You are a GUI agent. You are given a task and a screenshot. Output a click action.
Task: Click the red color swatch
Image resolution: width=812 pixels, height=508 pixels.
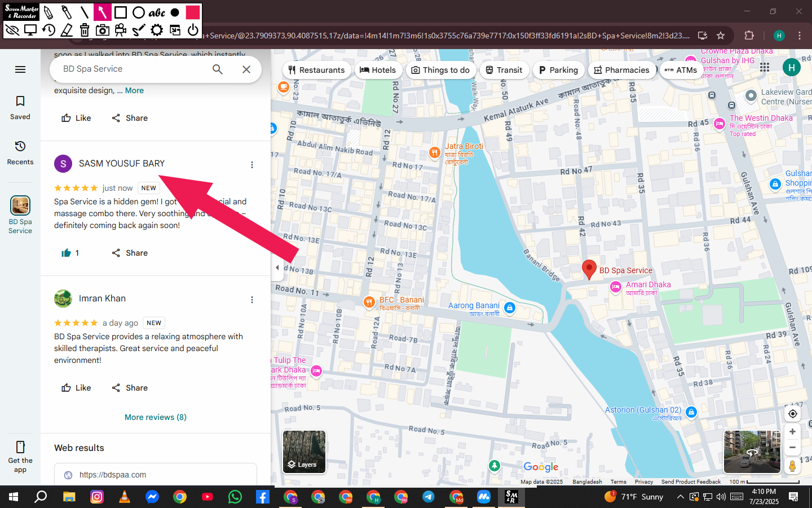193,12
